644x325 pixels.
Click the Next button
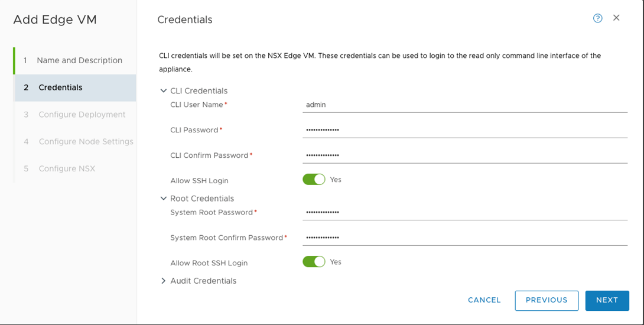607,300
